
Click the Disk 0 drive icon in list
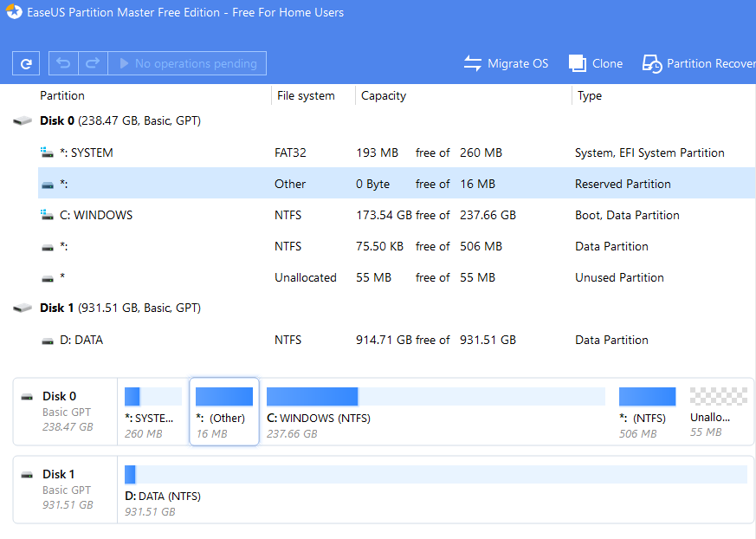point(23,121)
